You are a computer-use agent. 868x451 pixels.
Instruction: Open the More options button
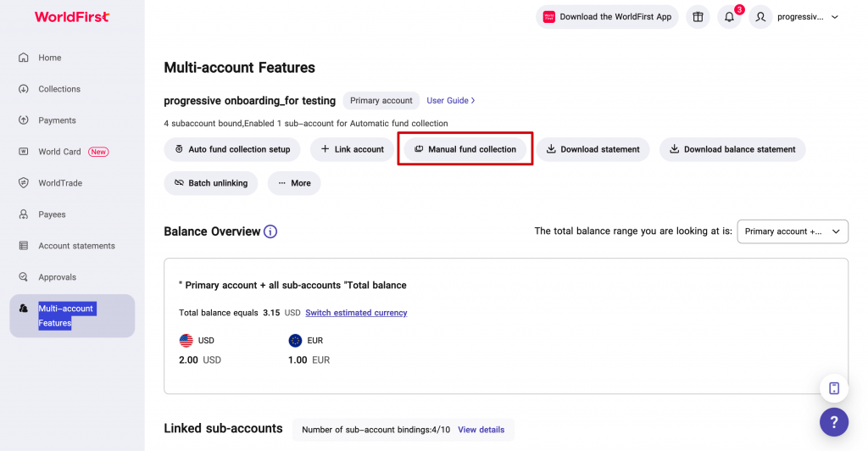(x=294, y=183)
